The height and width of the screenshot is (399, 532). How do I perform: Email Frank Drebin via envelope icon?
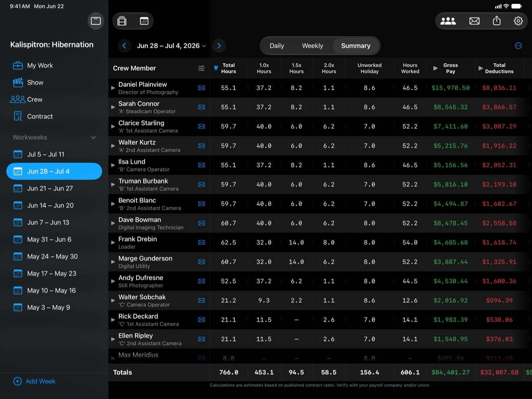[201, 243]
